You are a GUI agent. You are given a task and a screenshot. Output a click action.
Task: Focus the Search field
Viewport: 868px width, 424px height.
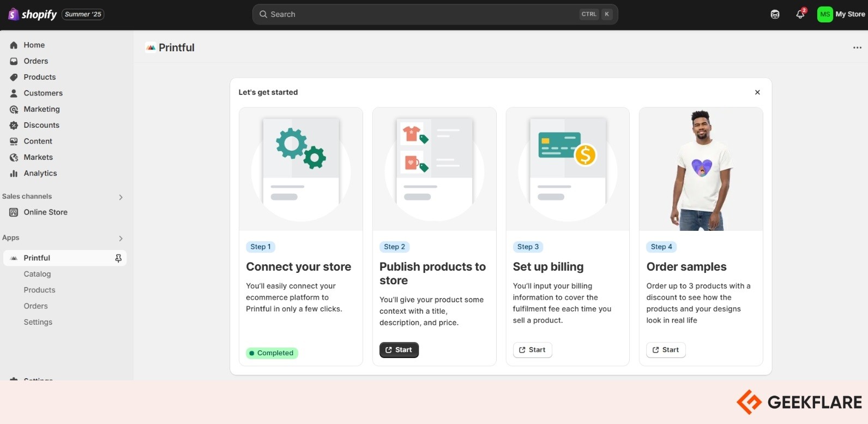click(x=435, y=14)
